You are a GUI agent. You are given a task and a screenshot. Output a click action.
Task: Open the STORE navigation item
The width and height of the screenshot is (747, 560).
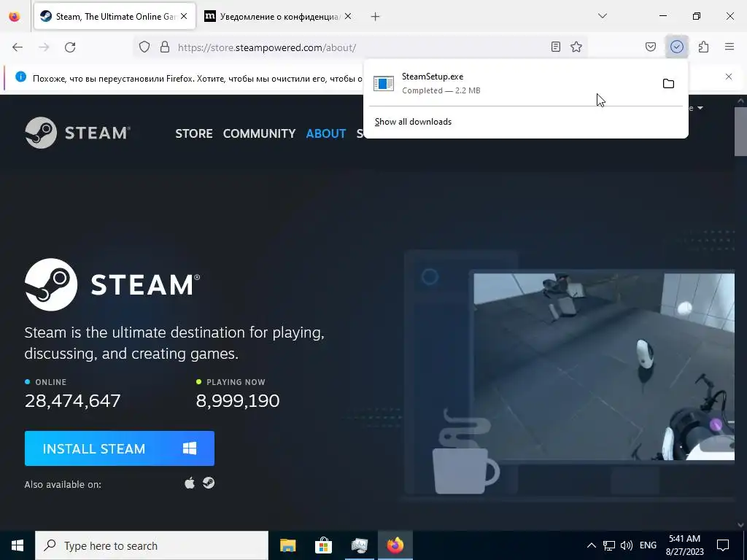194,133
